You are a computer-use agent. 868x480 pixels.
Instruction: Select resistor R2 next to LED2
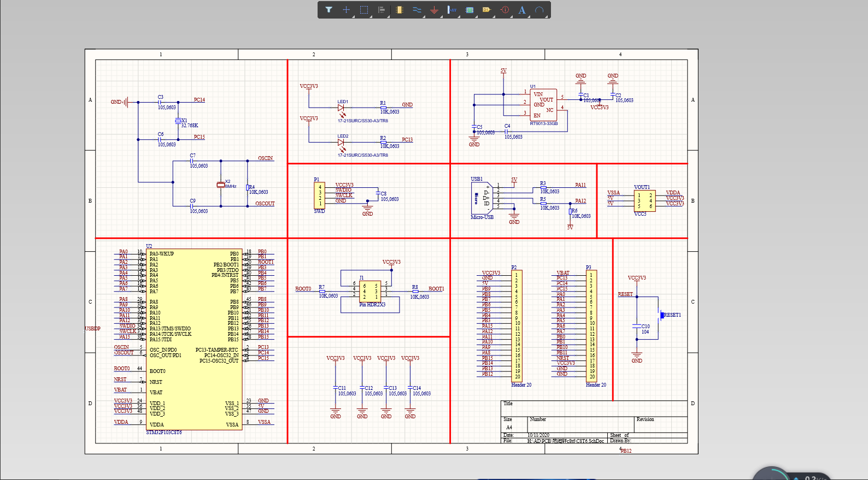[x=383, y=142]
